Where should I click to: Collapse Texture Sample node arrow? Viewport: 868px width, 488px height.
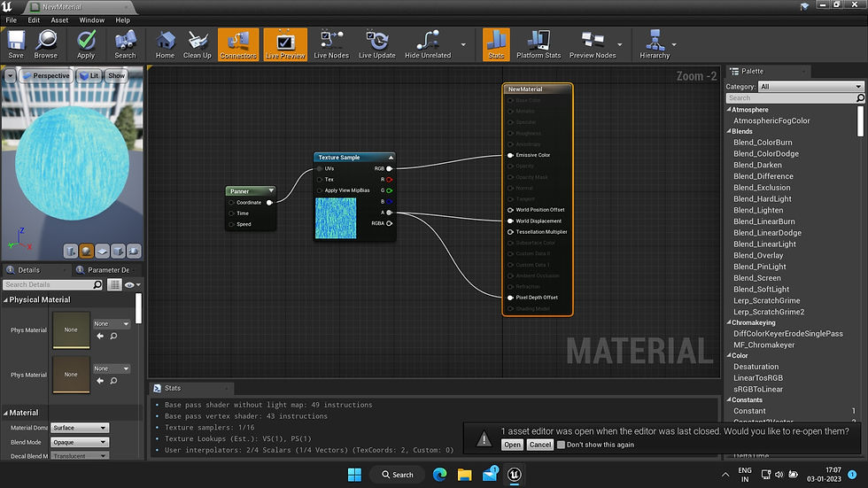391,157
